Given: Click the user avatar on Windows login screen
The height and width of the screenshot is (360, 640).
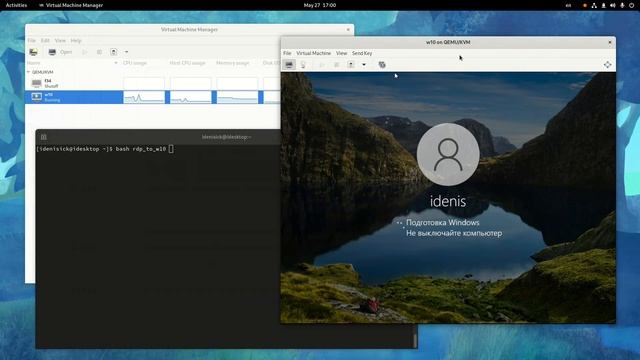Looking at the screenshot, I should (448, 154).
